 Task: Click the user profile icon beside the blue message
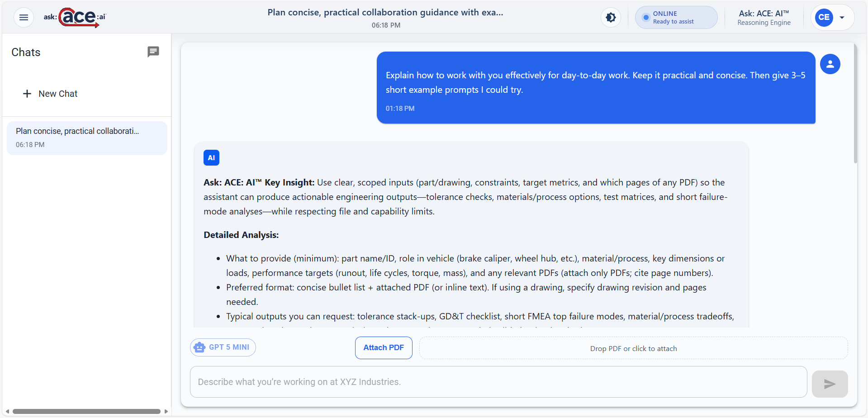click(x=830, y=64)
